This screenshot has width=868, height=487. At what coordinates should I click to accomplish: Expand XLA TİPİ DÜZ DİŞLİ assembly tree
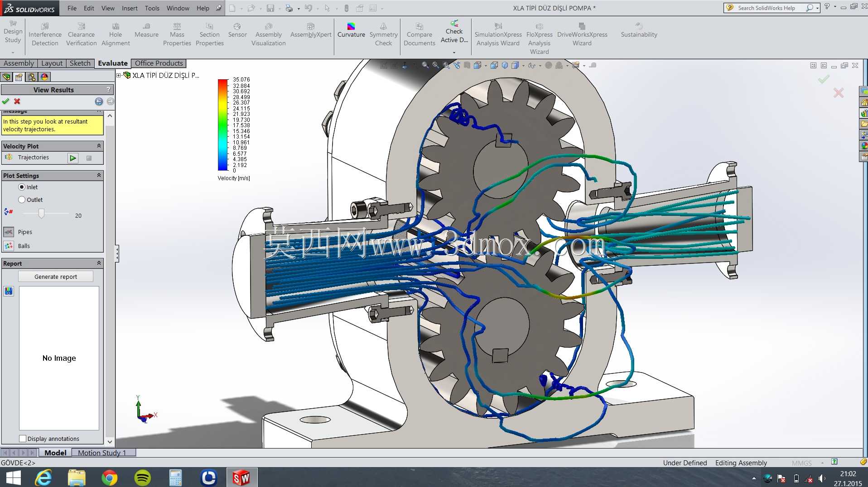119,75
